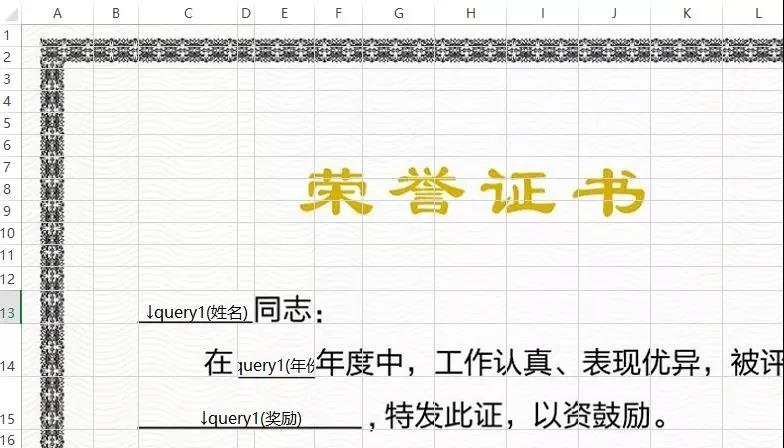Click the select-all corner of the sheet
The image size is (784, 448).
tap(10, 12)
